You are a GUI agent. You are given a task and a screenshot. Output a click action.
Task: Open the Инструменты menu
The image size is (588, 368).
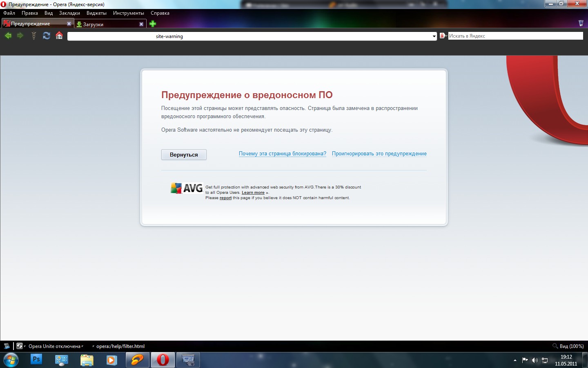tap(129, 13)
